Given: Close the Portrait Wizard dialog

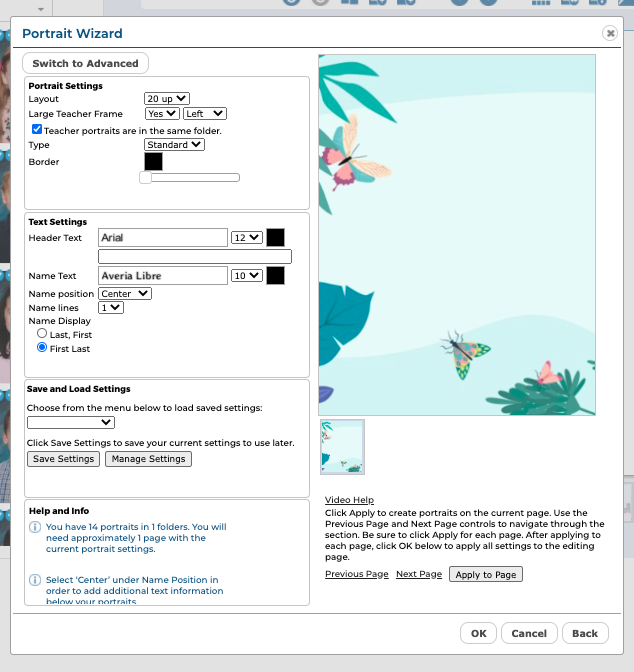Looking at the screenshot, I should [610, 33].
